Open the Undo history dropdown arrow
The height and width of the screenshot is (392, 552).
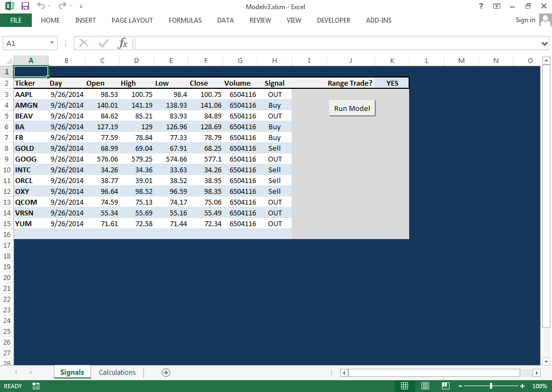[x=49, y=6]
